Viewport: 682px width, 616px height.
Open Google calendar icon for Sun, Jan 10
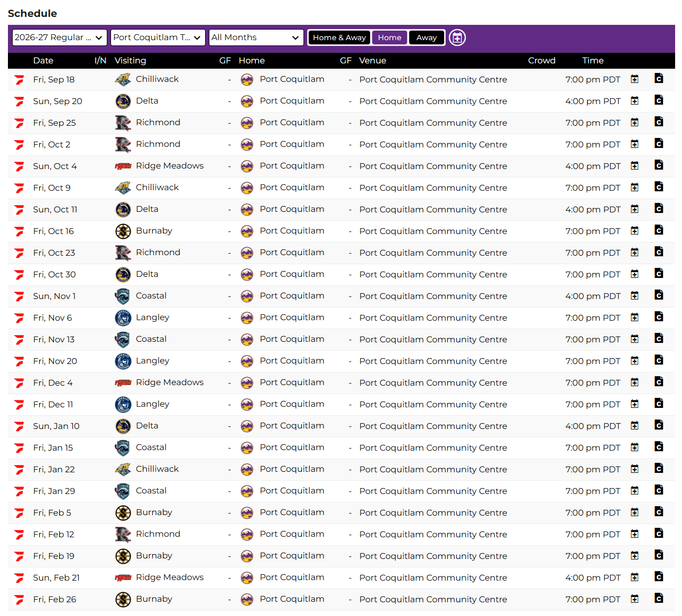[659, 425]
